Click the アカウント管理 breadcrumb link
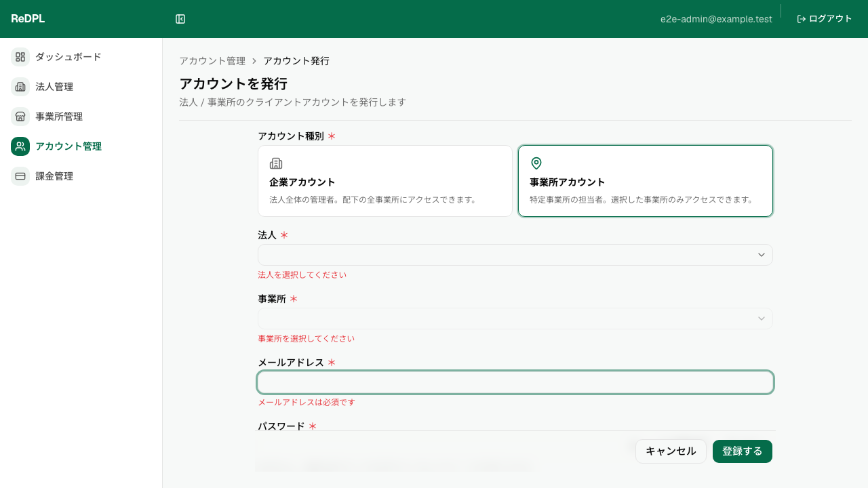The width and height of the screenshot is (868, 488). 212,61
